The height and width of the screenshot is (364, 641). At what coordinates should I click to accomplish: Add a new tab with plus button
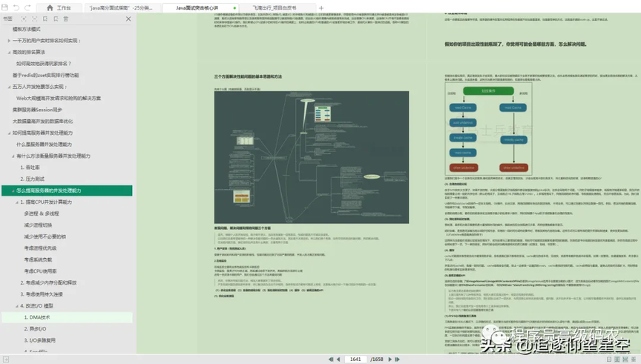tap(321, 7)
